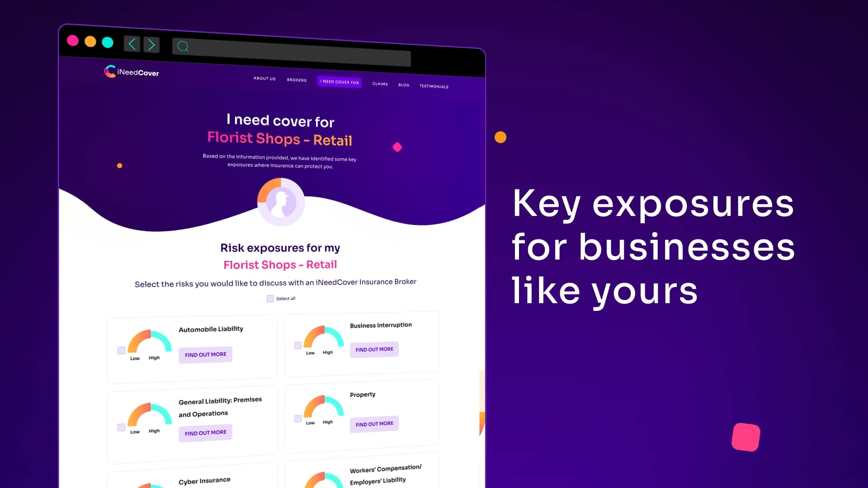
Task: Expand the I Need Cover For menu
Action: pos(339,83)
